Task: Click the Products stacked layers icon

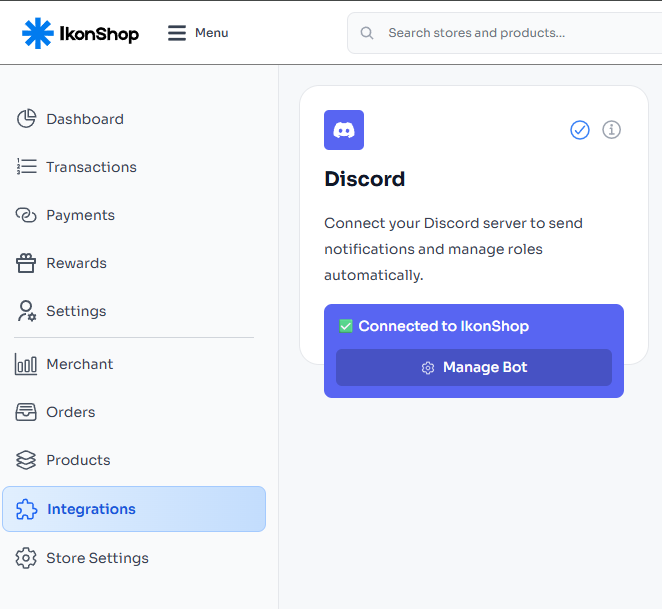Action: point(26,460)
